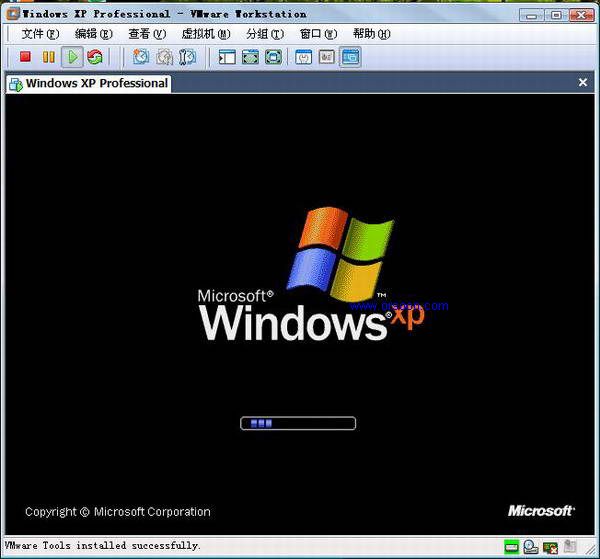Open Snapshot Manager wrench-clock icon
Viewport: 600px width, 559px height.
[188, 57]
